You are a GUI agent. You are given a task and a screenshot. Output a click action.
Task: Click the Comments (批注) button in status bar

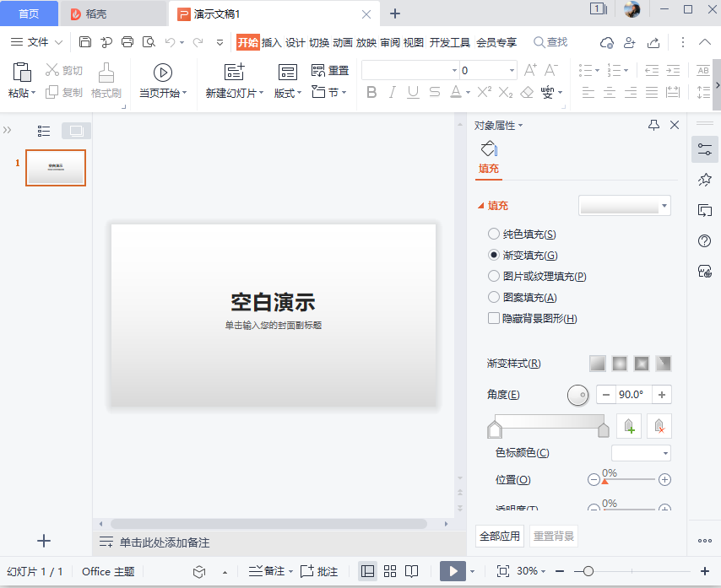(319, 571)
